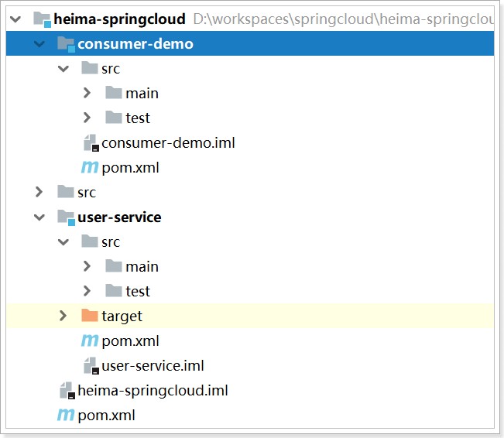The height and width of the screenshot is (438, 504).
Task: Click the Maven icon of the root pom.xml
Action: point(66,416)
